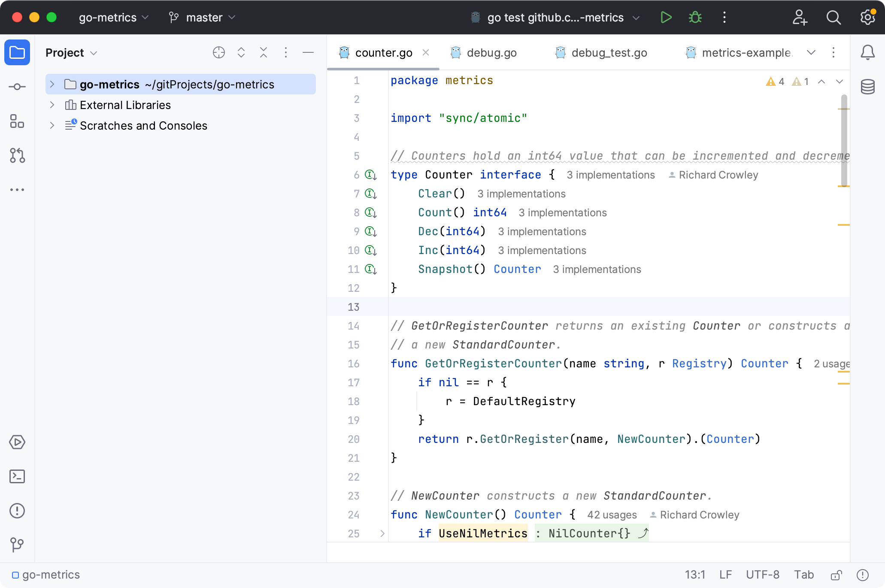Open the Commit tool window icon

[x=17, y=87]
